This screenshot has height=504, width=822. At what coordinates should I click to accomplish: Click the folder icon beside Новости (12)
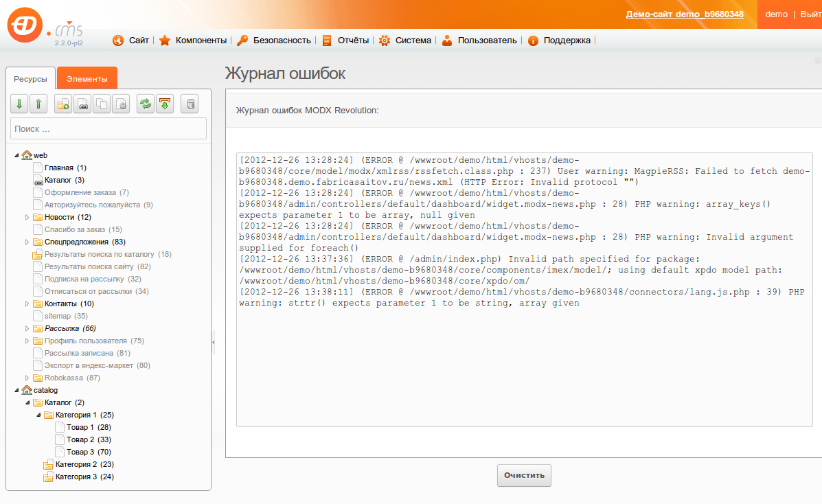tap(38, 217)
